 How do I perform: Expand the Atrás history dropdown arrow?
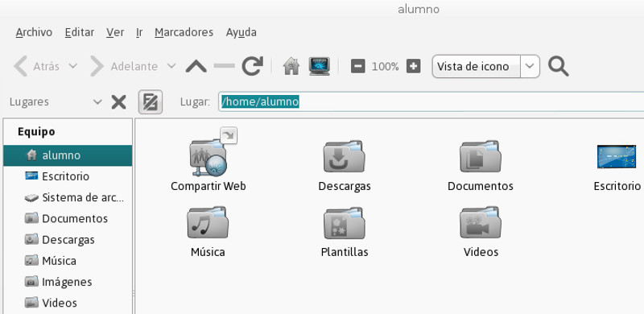pos(72,66)
